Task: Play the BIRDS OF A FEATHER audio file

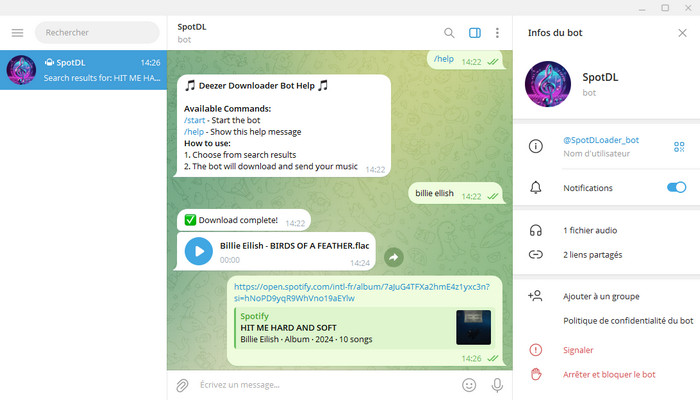Action: pyautogui.click(x=198, y=252)
